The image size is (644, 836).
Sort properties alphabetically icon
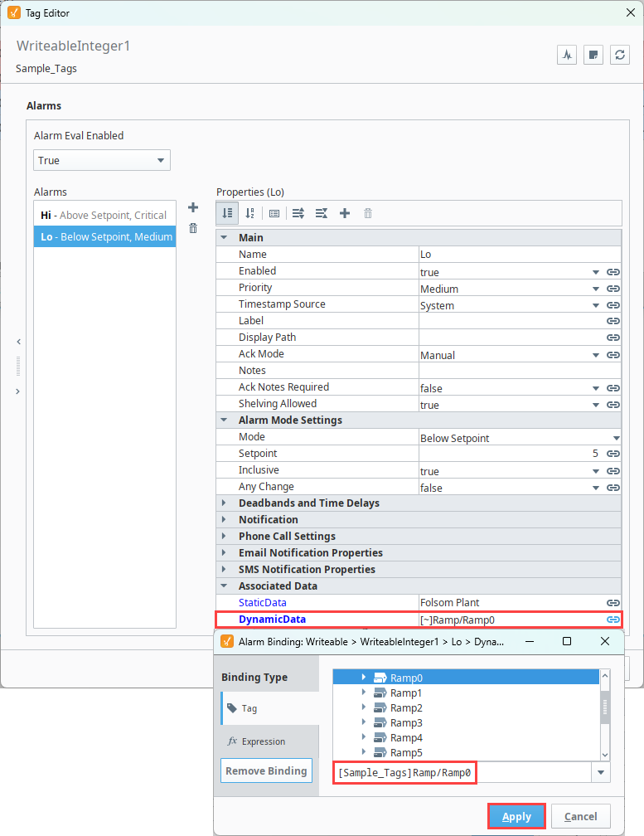point(249,213)
